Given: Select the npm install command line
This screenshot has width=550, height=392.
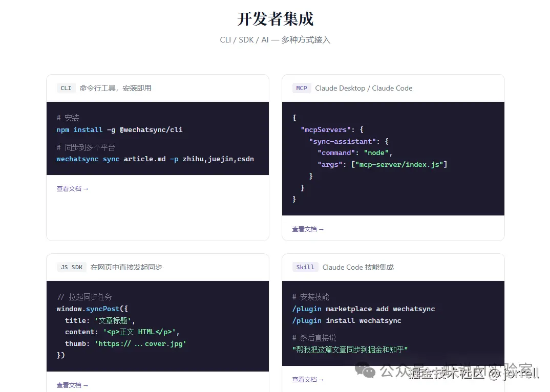Looking at the screenshot, I should pos(119,129).
